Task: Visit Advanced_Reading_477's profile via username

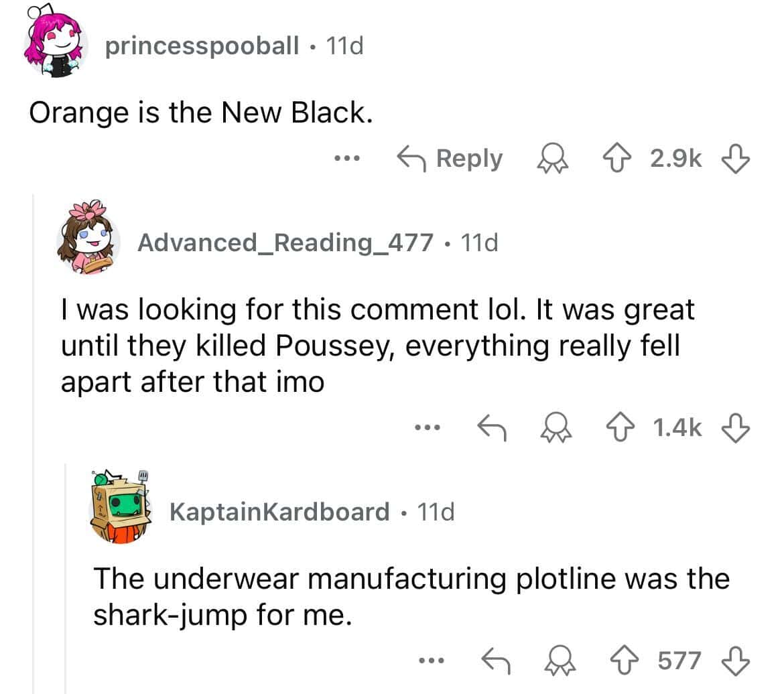Action: coord(285,242)
